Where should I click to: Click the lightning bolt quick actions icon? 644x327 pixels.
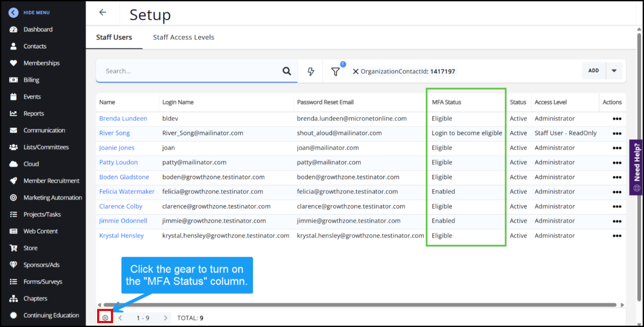[x=310, y=72]
